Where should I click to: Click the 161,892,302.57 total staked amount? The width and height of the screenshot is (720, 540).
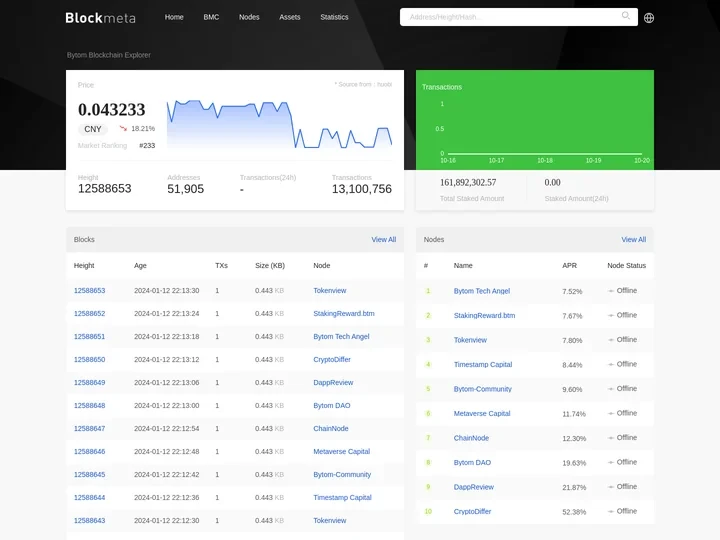click(x=468, y=182)
